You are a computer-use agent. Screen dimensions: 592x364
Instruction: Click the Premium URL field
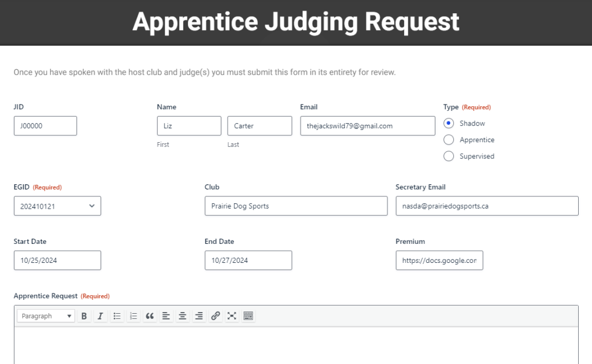click(439, 261)
